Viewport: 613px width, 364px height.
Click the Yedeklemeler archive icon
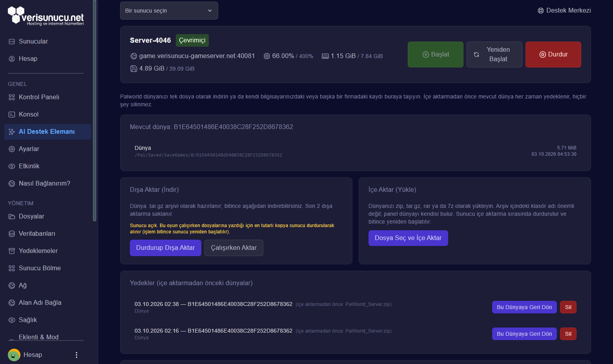coord(12,251)
